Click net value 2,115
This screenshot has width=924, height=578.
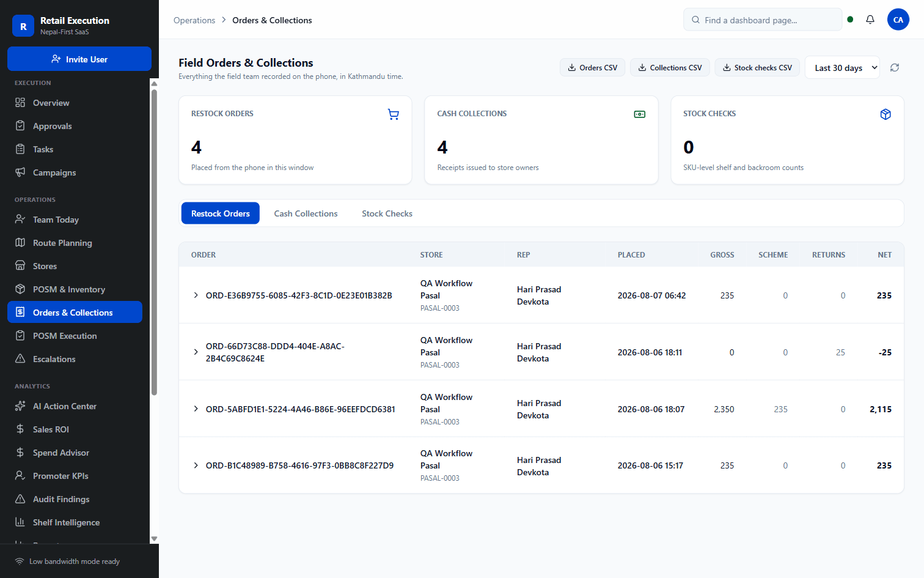881,409
